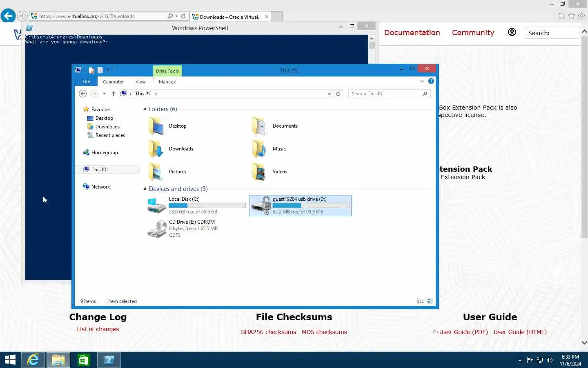This screenshot has width=588, height=368.
Task: Open Internet Explorer home page icon
Action: point(561,16)
